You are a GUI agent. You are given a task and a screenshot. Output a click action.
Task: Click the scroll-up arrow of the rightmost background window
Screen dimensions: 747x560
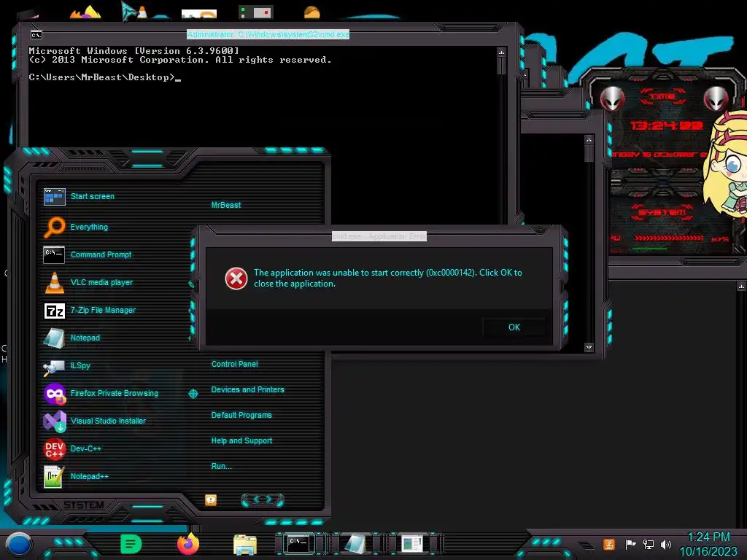741,286
